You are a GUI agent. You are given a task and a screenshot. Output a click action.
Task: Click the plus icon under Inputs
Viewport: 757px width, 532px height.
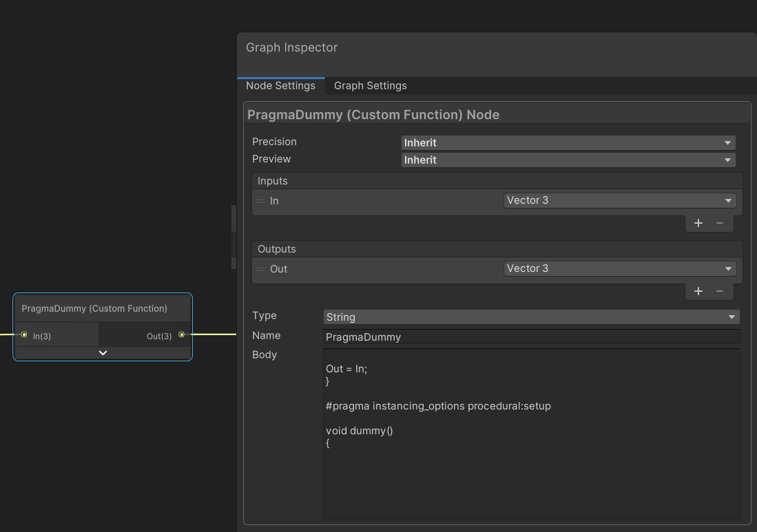(x=698, y=223)
